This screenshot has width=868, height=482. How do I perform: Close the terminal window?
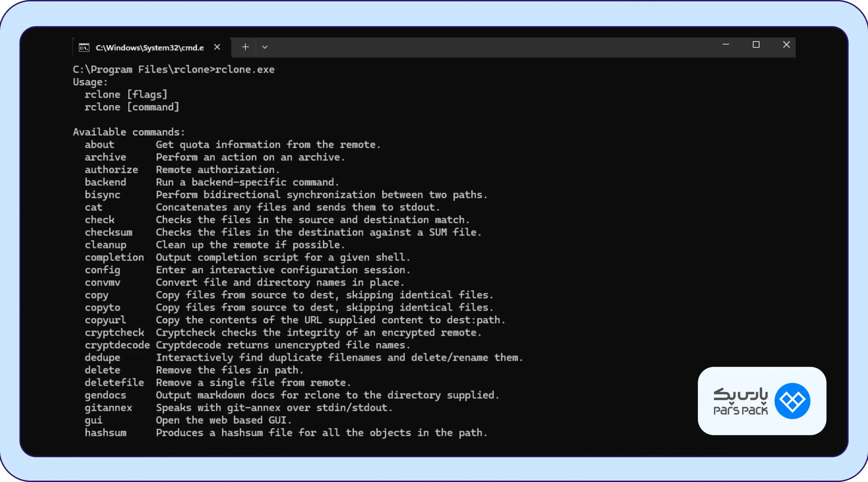(x=786, y=44)
